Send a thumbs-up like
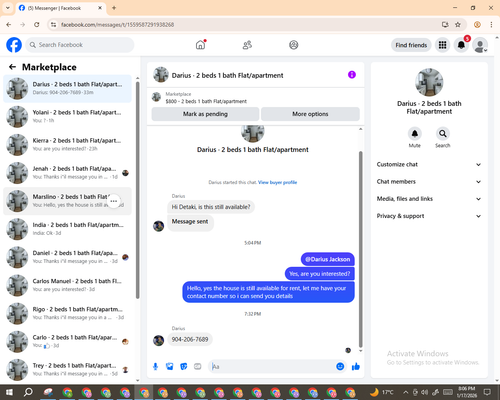Viewport: 500px width, 400px height. [x=356, y=367]
